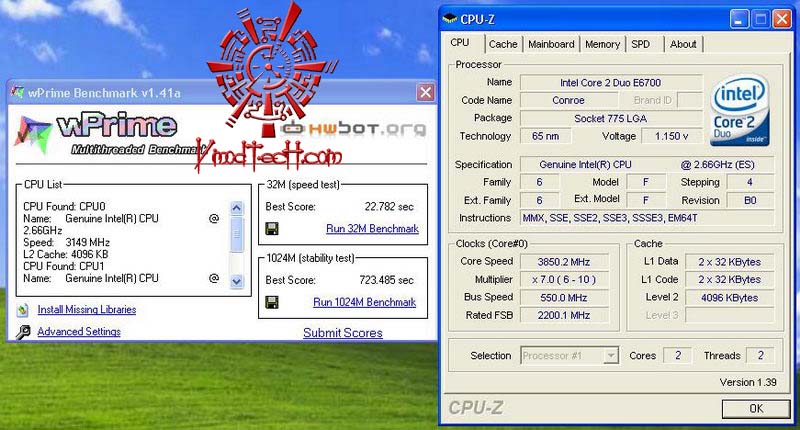
Task: Switch to the Cache tab in CPU-Z
Action: 503,44
